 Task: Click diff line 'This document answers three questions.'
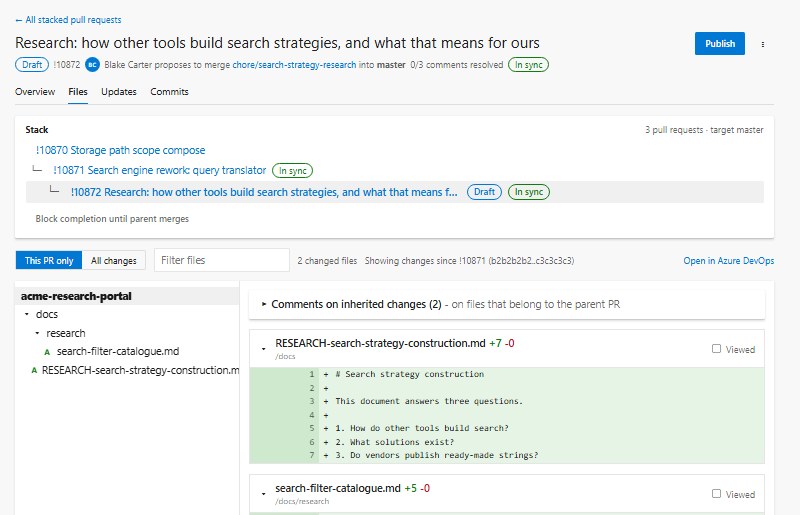(x=429, y=401)
